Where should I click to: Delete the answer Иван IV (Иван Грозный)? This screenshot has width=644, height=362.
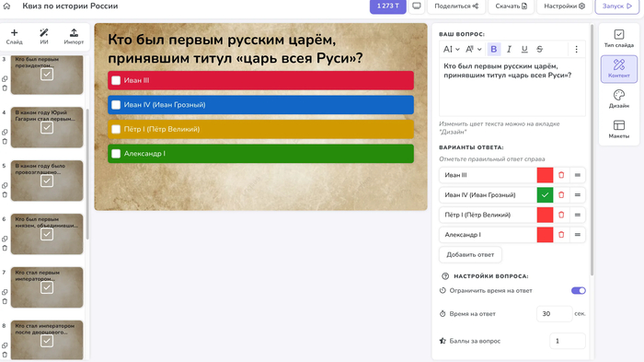click(561, 195)
